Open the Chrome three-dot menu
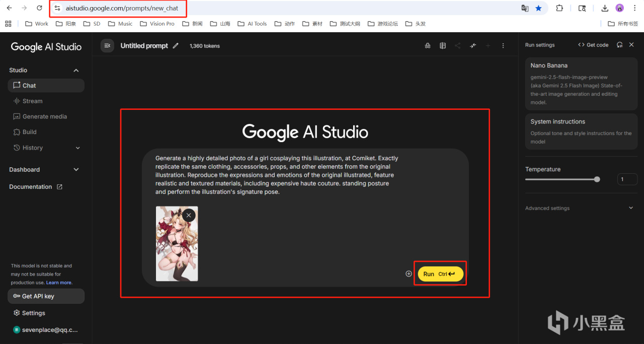 635,8
